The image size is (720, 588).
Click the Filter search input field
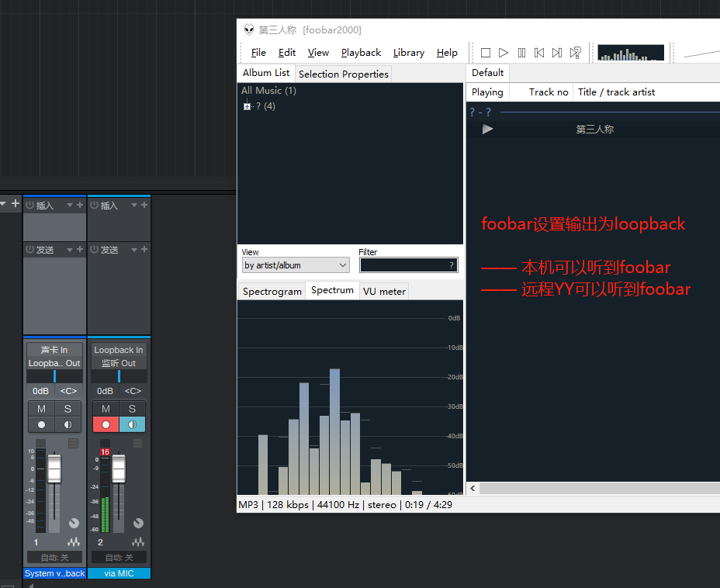pyautogui.click(x=403, y=265)
